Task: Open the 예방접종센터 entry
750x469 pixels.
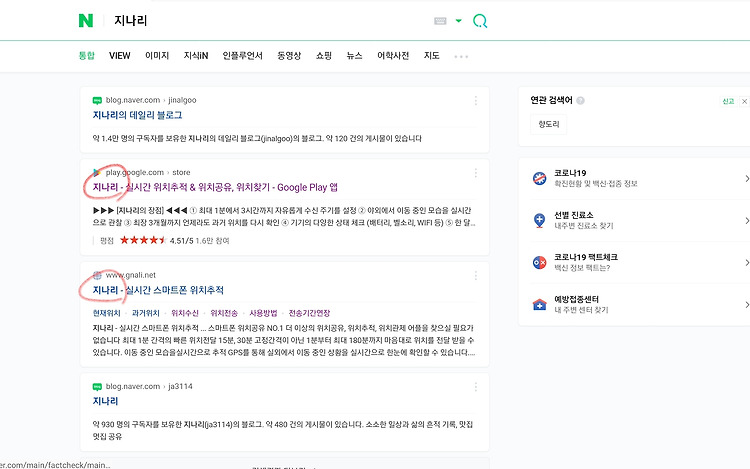Action: coord(581,304)
